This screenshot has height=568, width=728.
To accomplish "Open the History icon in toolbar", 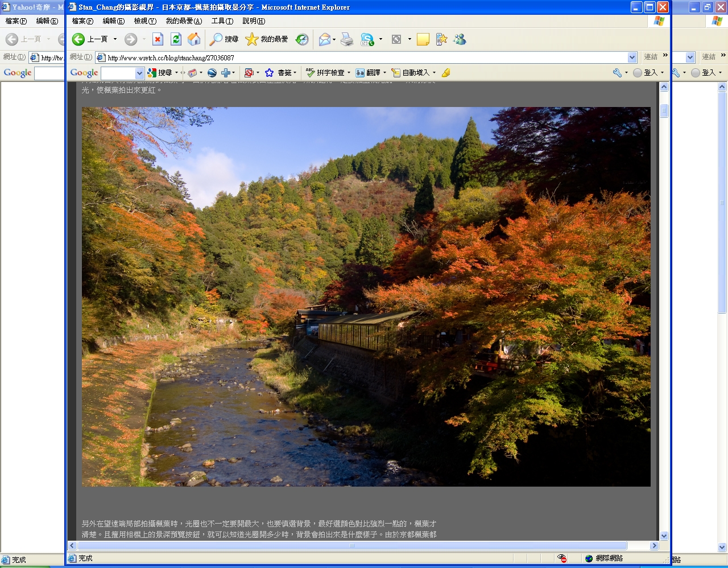I will 302,39.
